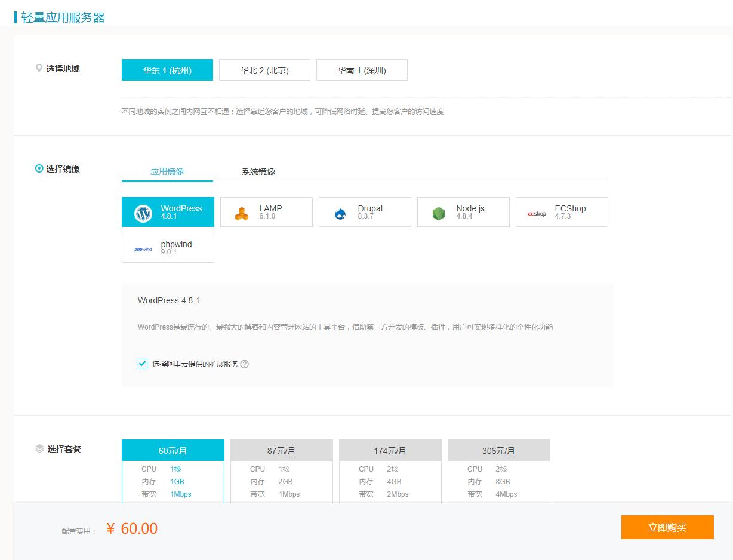Select the 华南 1 (深圳) region
This screenshot has height=560, width=733.
[362, 70]
